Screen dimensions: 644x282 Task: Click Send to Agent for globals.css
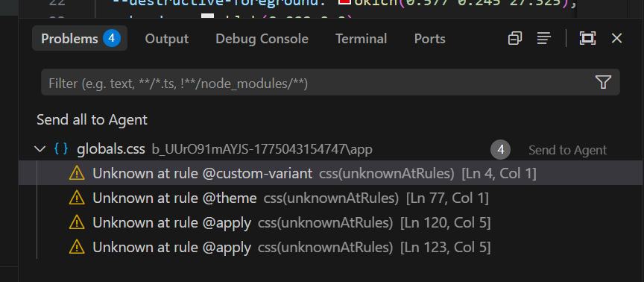[x=567, y=150]
